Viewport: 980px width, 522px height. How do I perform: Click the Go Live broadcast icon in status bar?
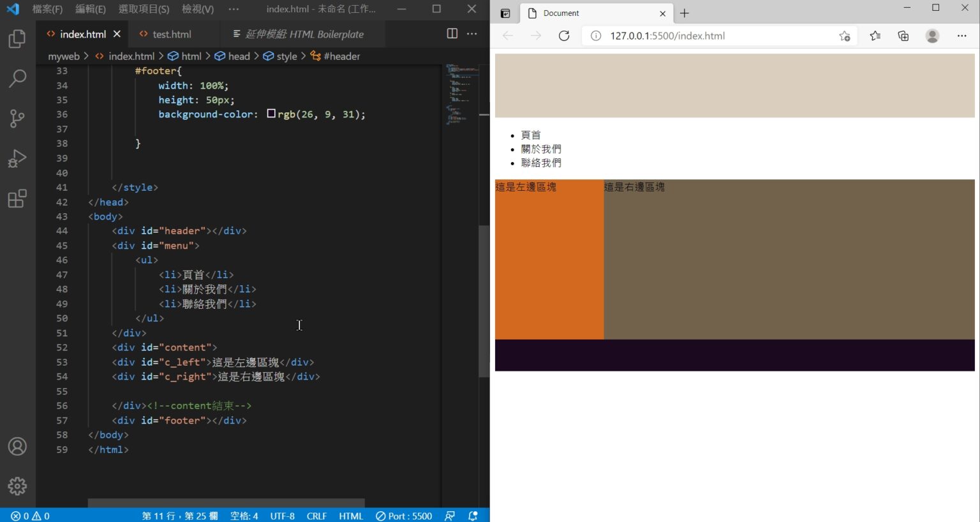pyautogui.click(x=450, y=516)
